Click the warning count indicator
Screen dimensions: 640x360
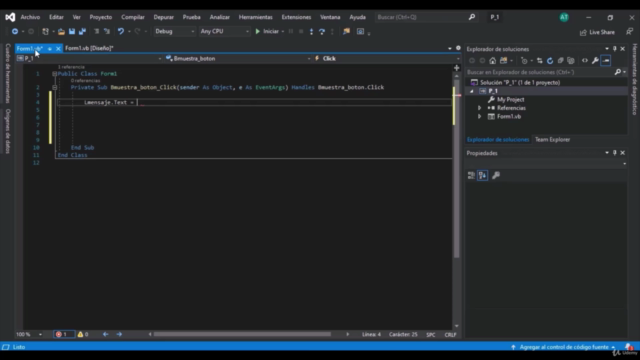[83, 334]
